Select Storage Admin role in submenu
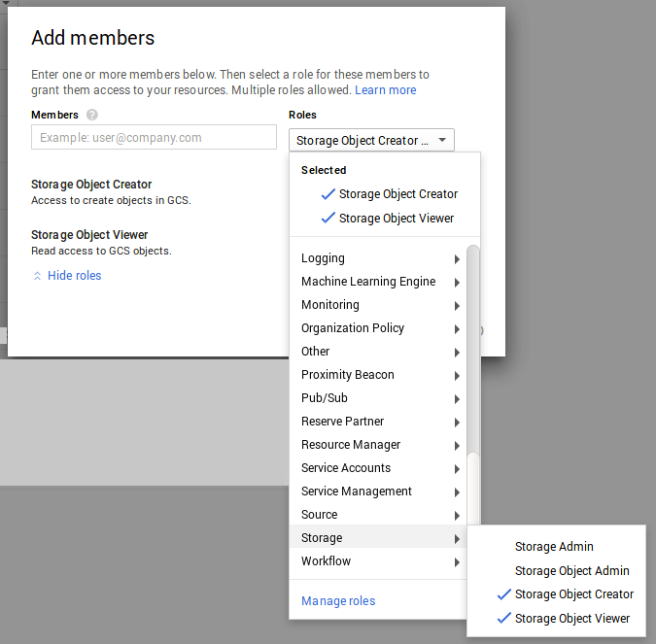The image size is (656, 644). pyautogui.click(x=554, y=547)
